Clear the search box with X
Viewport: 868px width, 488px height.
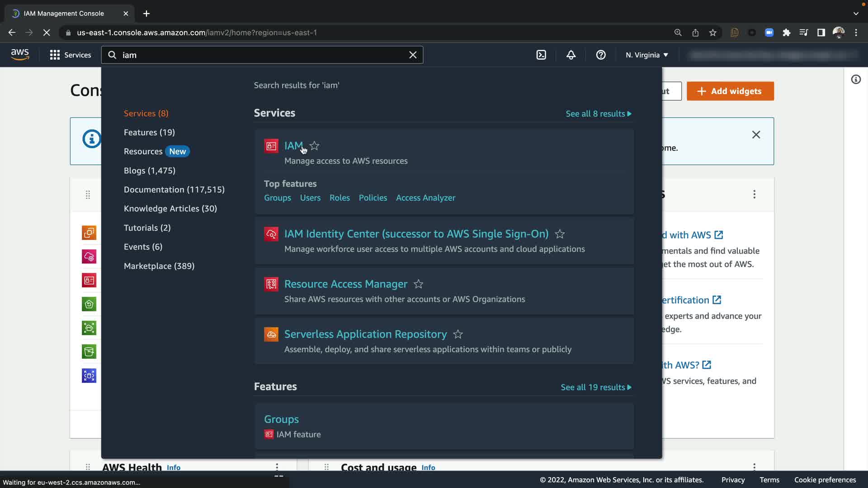[413, 55]
